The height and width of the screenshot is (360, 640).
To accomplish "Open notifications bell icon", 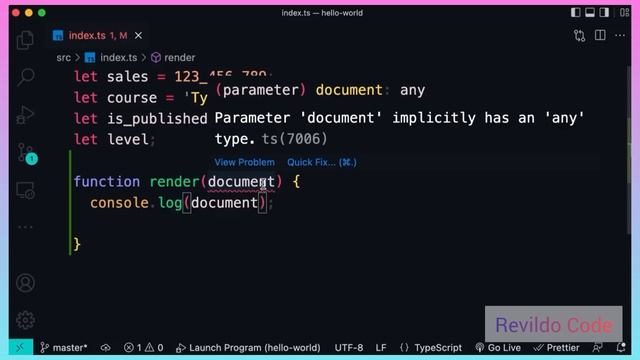I will [621, 347].
